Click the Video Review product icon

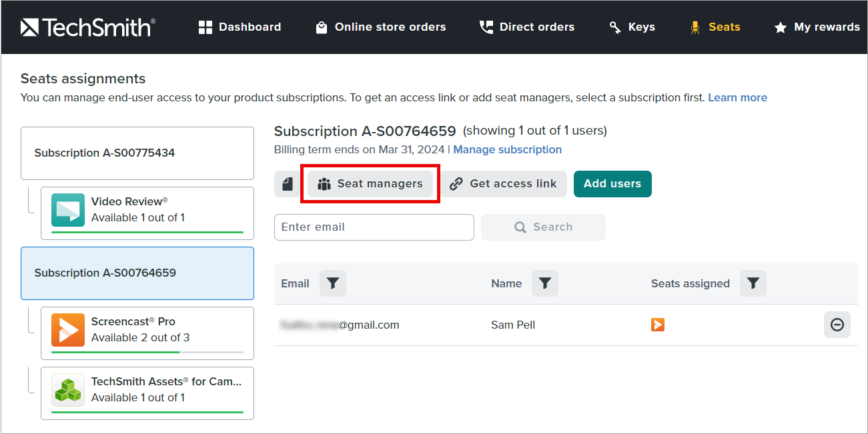68,210
